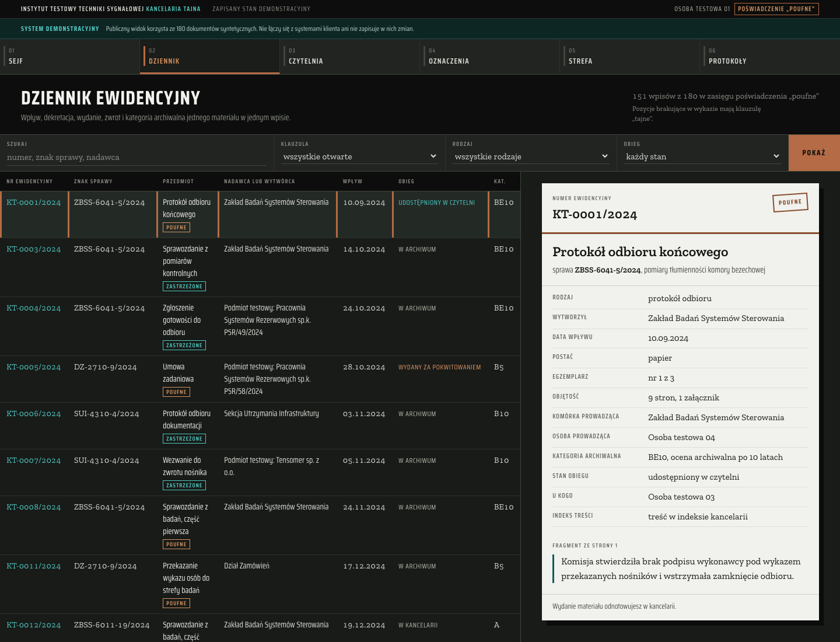Image resolution: width=840 pixels, height=642 pixels.
Task: Click the KANCELARIA TAJNA header link
Action: [x=173, y=9]
